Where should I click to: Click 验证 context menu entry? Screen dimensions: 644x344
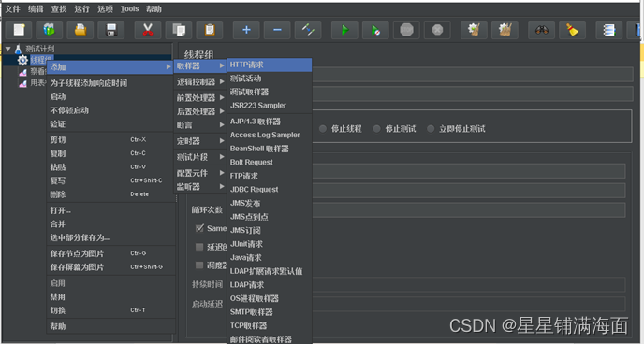click(x=110, y=123)
